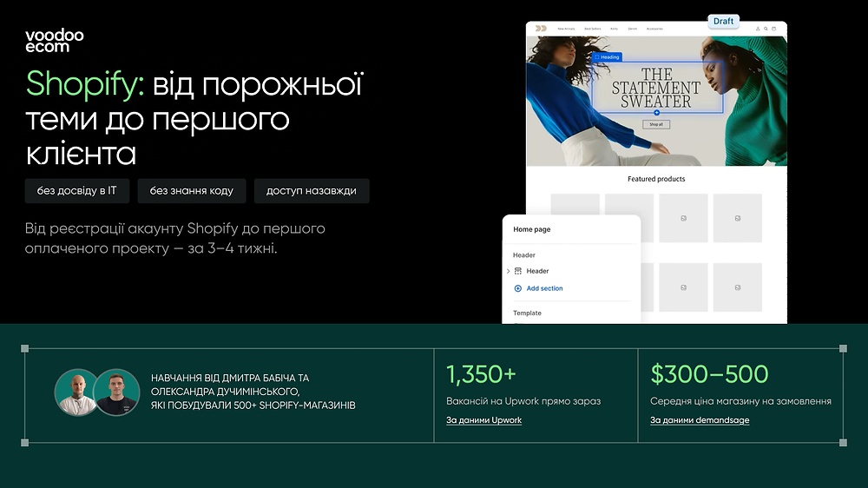Image resolution: width=868 pixels, height=488 pixels.
Task: Click 'Середня ціна магазину на замовлення' text
Action: pos(740,401)
